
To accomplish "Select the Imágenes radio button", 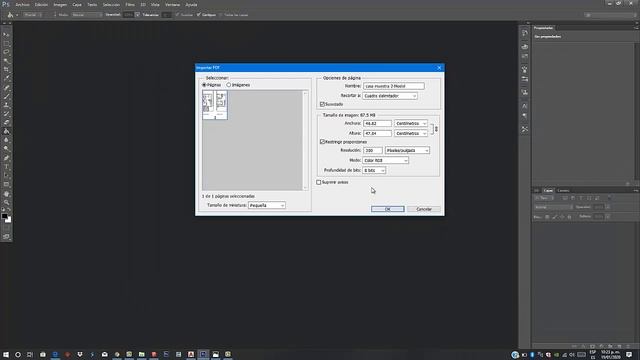I will 229,85.
